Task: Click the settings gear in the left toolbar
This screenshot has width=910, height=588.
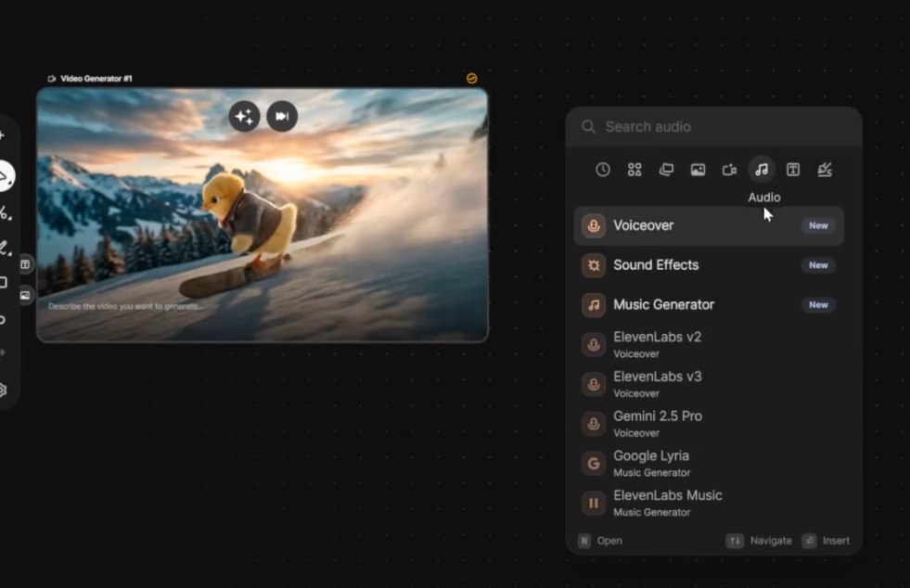Action: (x=3, y=390)
